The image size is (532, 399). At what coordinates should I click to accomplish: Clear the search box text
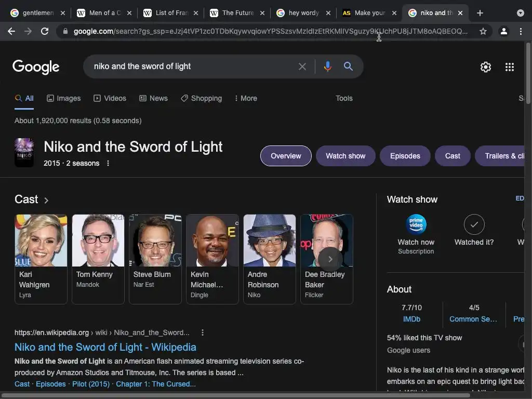(x=302, y=66)
